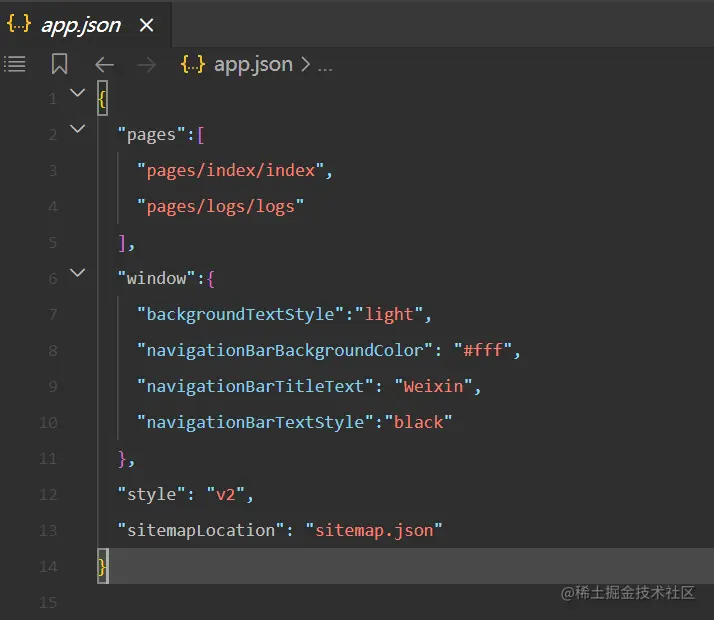714x620 pixels.
Task: Click line number 10 in gutter
Action: coord(48,423)
